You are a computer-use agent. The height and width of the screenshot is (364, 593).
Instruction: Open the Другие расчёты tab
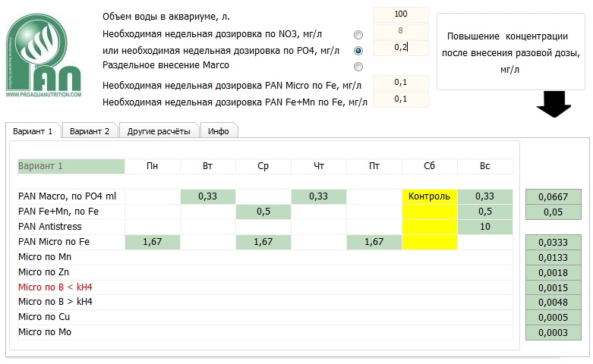159,131
